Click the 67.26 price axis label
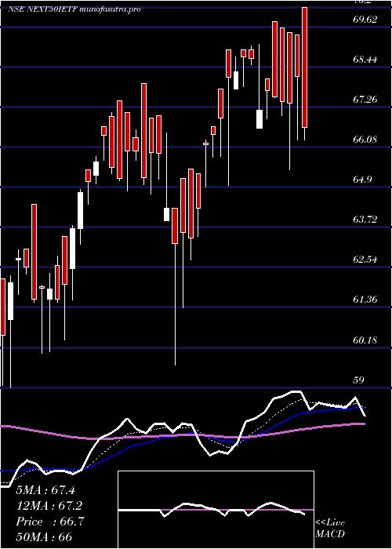This screenshot has height=549, width=392. click(x=365, y=100)
